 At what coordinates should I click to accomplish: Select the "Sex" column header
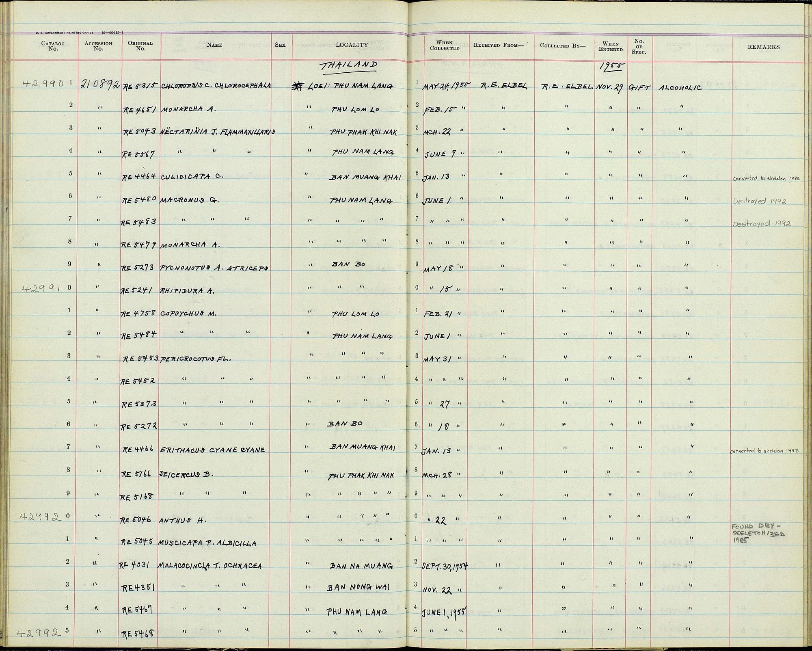coord(280,45)
